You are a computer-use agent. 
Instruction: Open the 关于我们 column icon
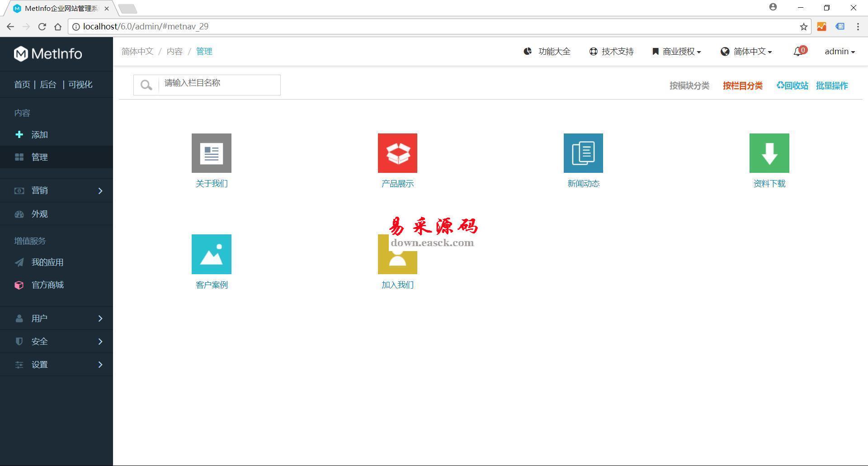(211, 153)
